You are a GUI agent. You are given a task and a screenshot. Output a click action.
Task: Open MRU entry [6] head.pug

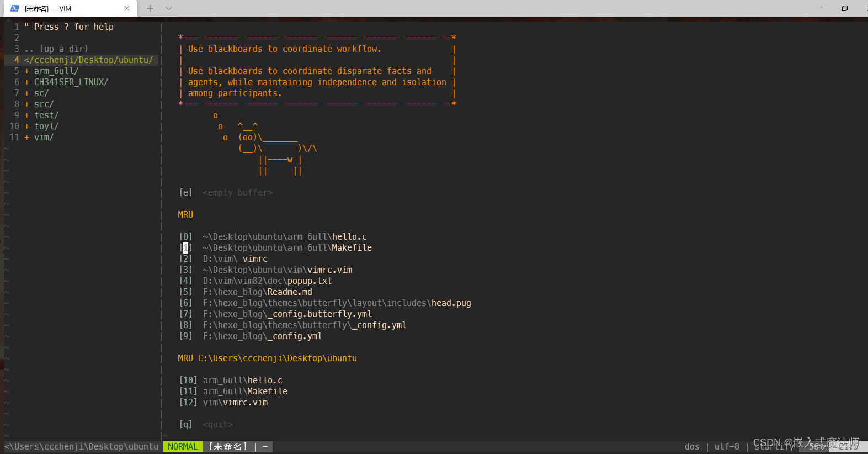(325, 303)
